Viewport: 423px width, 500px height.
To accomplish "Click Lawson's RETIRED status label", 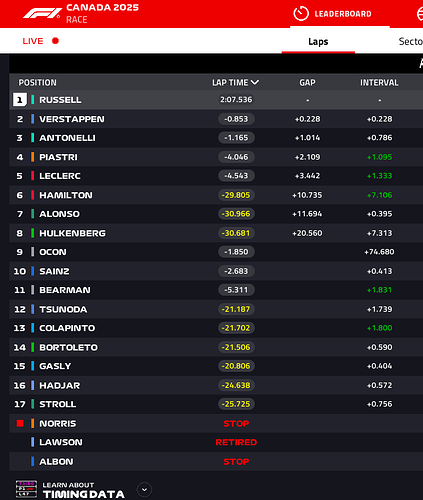I will (236, 442).
